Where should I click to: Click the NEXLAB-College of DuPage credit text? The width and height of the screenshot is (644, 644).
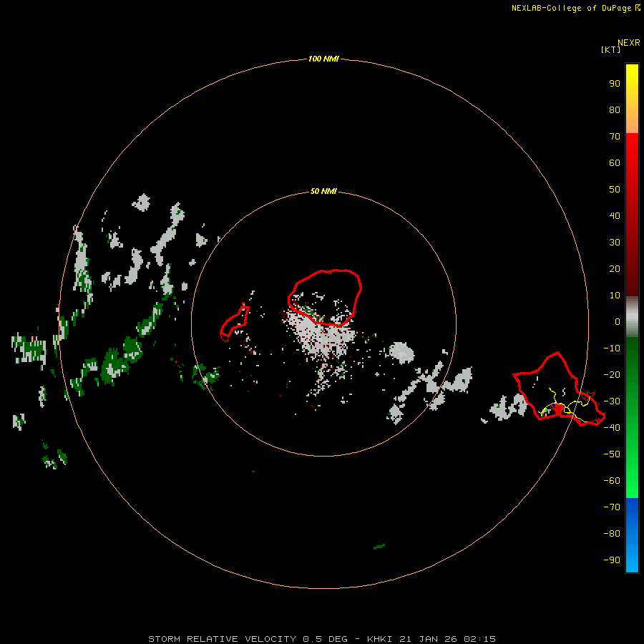575,8
